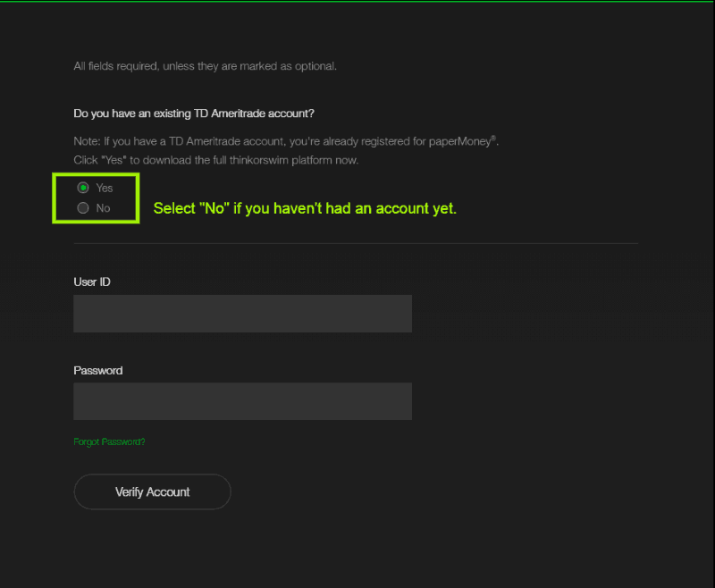Viewport: 715px width, 588px height.
Task: Open the "Forgot Password?" link
Action: [109, 441]
